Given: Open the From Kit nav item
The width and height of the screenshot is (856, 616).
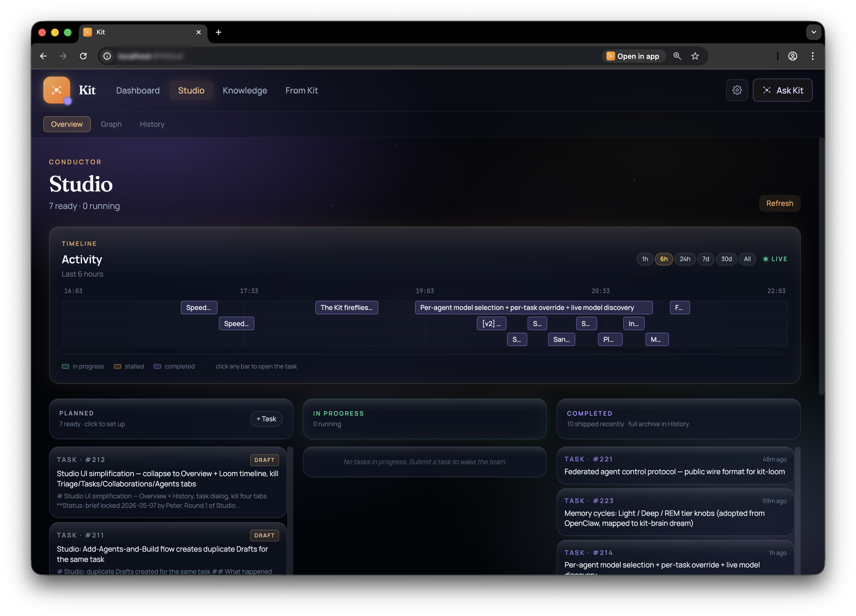Looking at the screenshot, I should click(302, 90).
